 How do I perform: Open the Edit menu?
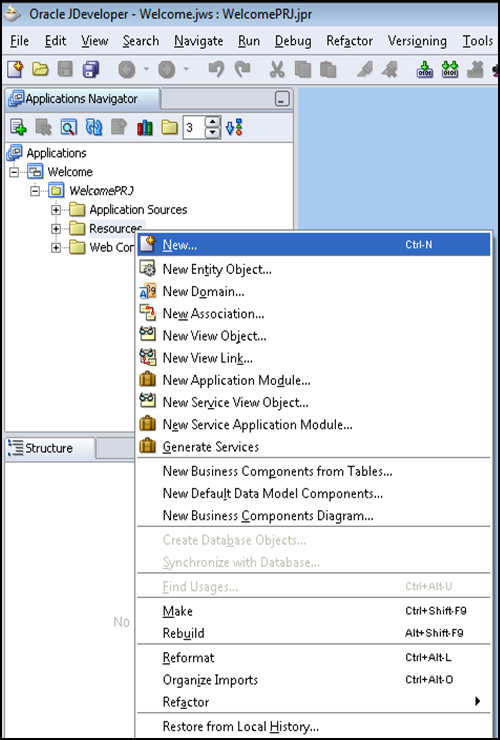point(55,41)
